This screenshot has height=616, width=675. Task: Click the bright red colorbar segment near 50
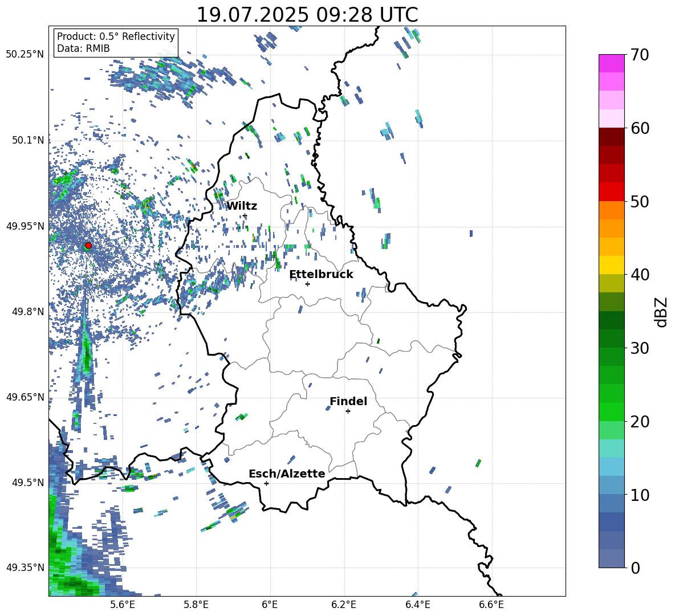[612, 191]
